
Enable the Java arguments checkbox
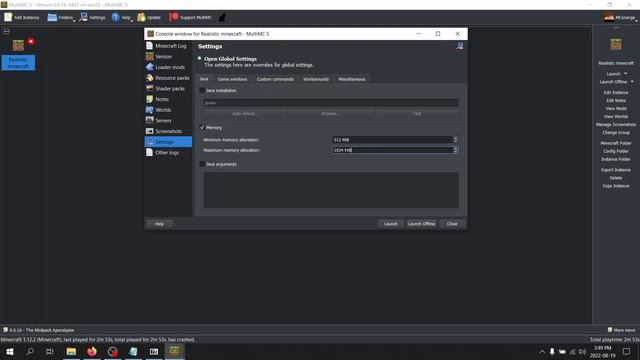click(202, 164)
